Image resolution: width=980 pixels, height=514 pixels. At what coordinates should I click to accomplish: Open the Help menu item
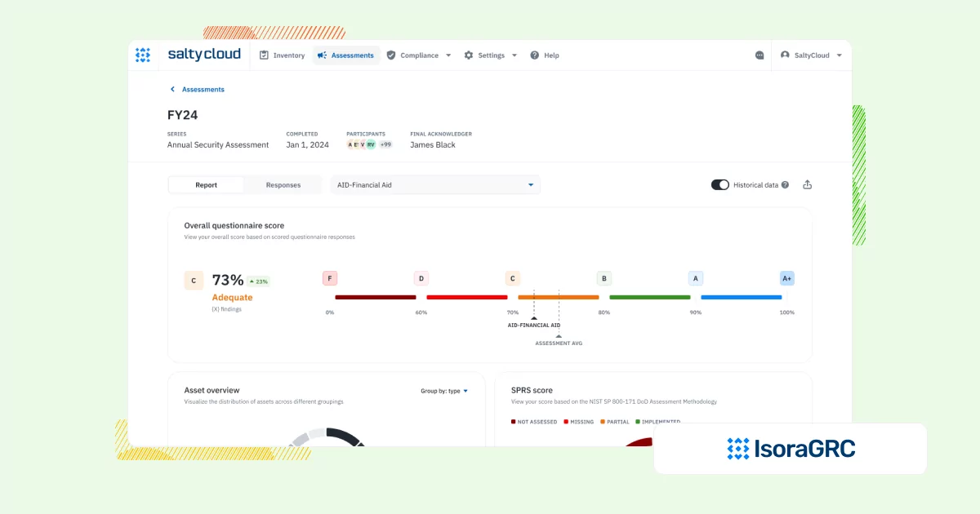click(545, 55)
